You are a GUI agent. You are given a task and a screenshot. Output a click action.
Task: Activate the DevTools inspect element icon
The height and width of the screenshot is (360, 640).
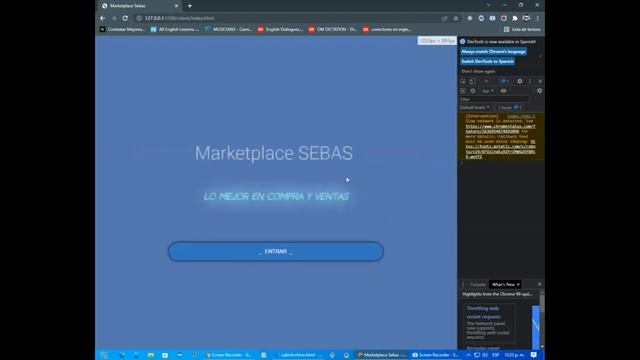click(463, 81)
